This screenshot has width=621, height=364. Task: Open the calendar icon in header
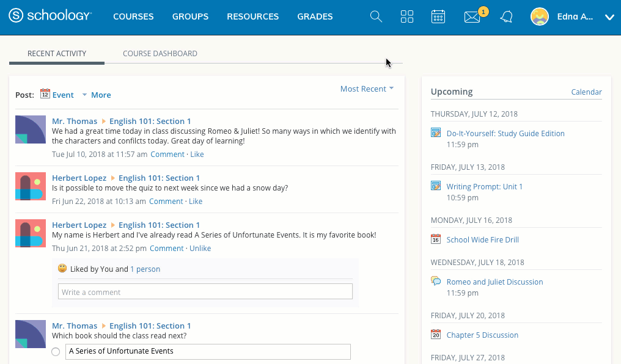[x=438, y=17]
